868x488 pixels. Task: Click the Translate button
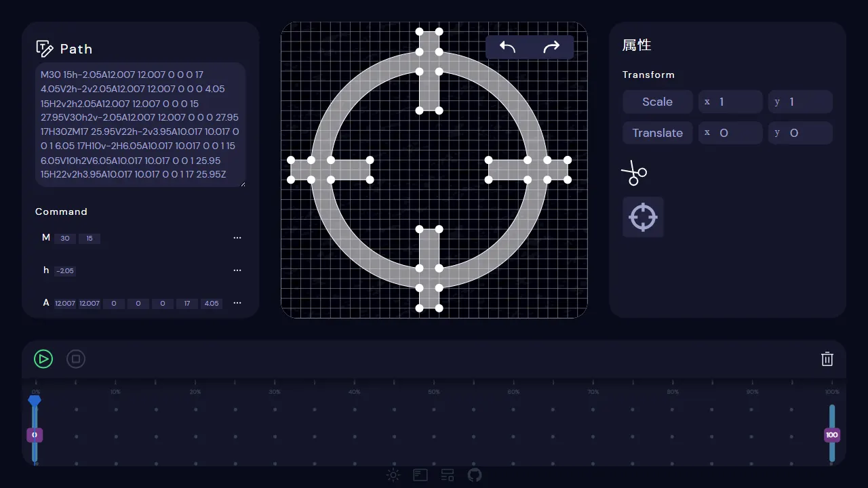[658, 133]
